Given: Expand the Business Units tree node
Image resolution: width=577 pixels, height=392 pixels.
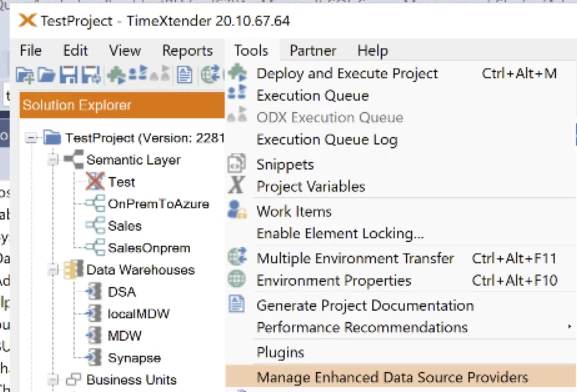Looking at the screenshot, I should pyautogui.click(x=53, y=379).
